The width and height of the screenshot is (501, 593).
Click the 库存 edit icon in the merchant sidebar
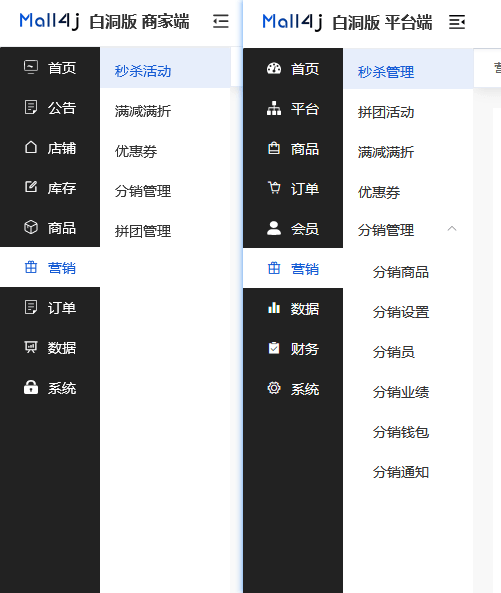point(31,187)
